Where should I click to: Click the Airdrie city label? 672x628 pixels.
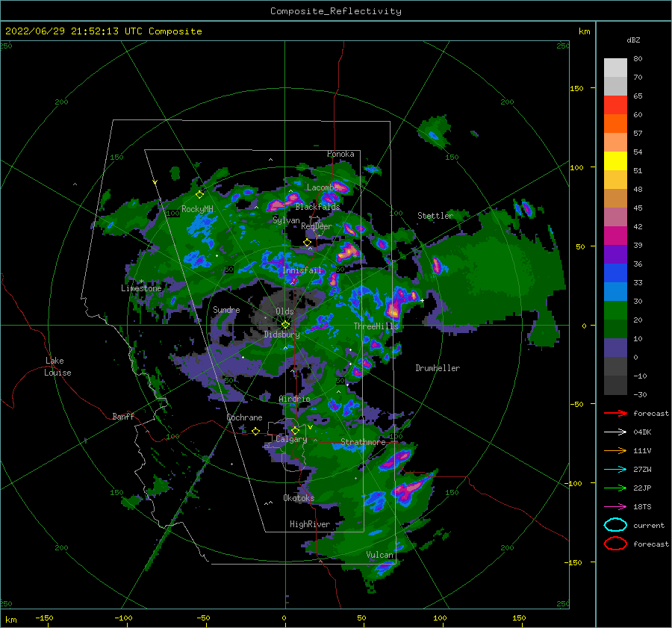[x=294, y=399]
